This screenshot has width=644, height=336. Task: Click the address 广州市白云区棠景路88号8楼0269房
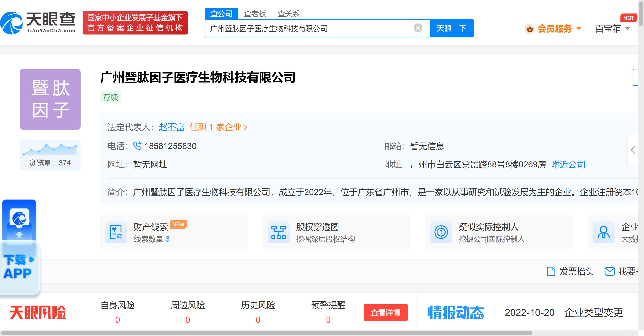click(478, 164)
